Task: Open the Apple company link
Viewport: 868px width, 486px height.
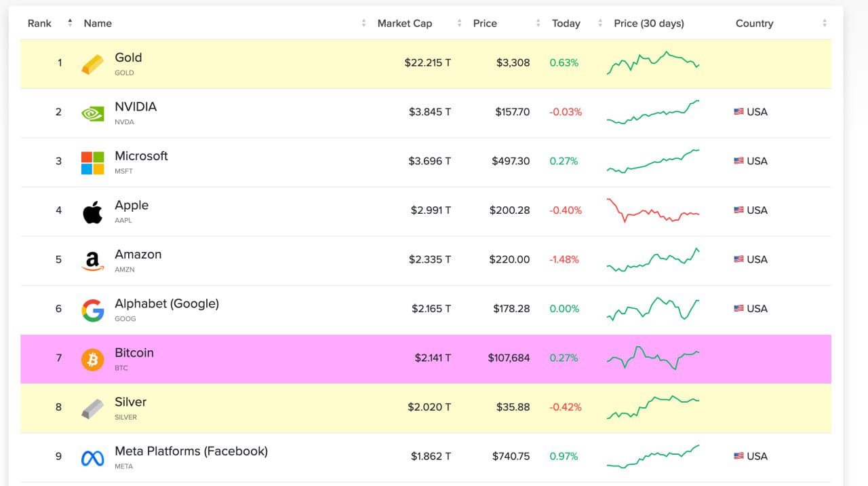Action: pos(132,205)
